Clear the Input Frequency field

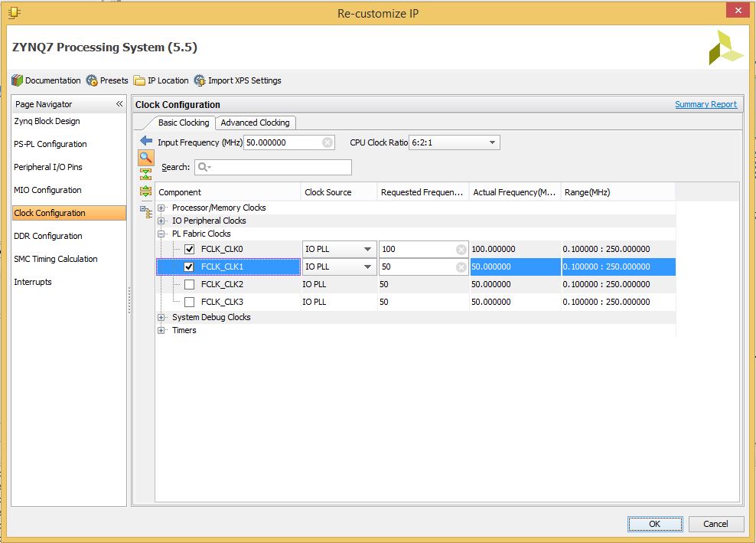pyautogui.click(x=327, y=142)
